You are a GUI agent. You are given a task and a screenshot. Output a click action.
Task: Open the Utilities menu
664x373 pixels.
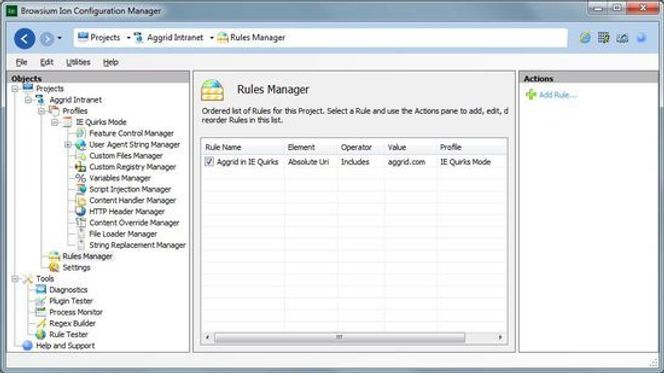click(78, 62)
